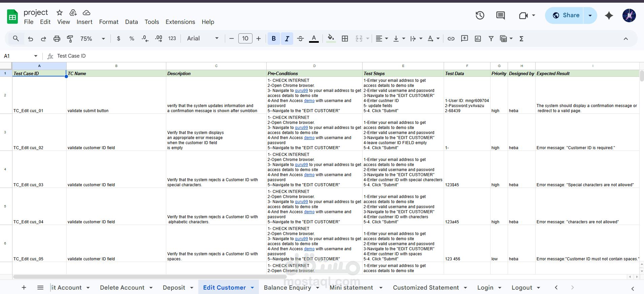Click the move to Drive folder icon
Viewport: 644px width, 294px height.
pyautogui.click(x=73, y=13)
